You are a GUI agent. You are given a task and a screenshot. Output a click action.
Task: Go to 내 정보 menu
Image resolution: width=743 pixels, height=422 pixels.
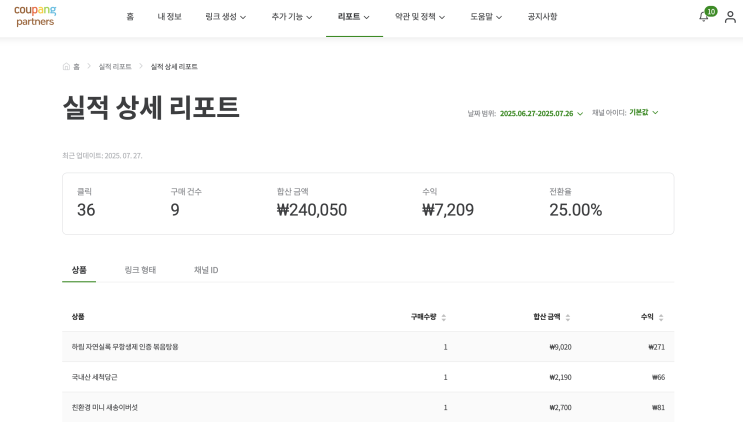(170, 17)
